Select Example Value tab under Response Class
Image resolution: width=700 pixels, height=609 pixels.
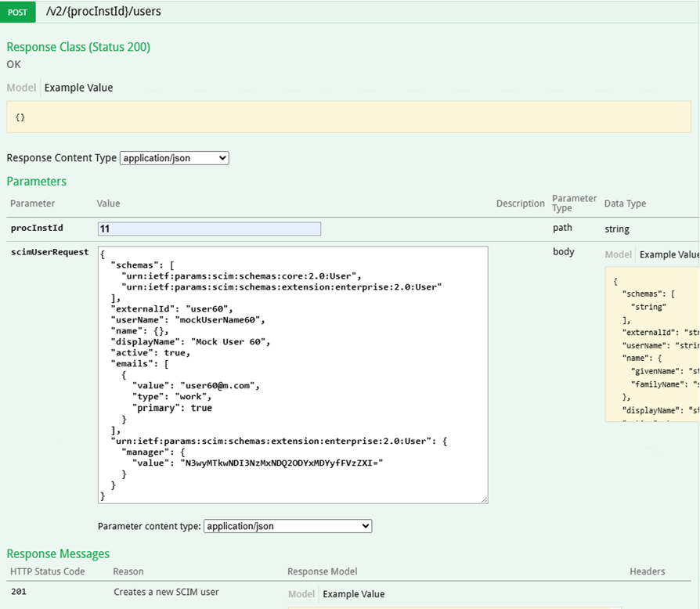pos(78,88)
